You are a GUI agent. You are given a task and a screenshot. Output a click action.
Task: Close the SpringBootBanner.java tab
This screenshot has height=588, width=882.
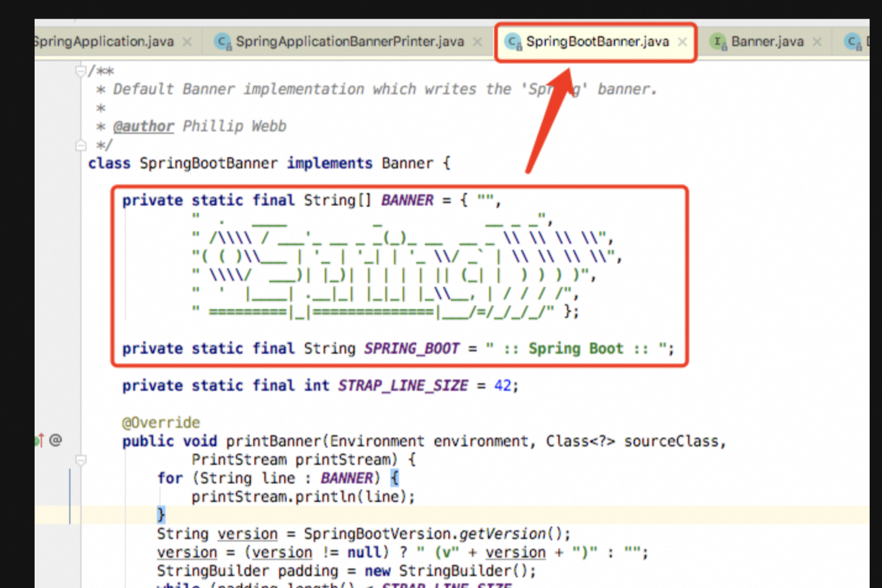coord(682,41)
